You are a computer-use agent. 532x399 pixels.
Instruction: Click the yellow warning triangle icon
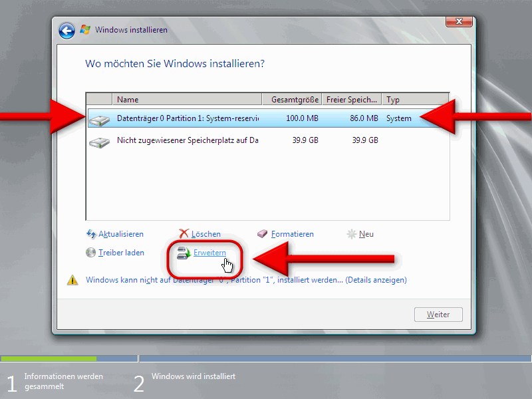pos(72,281)
